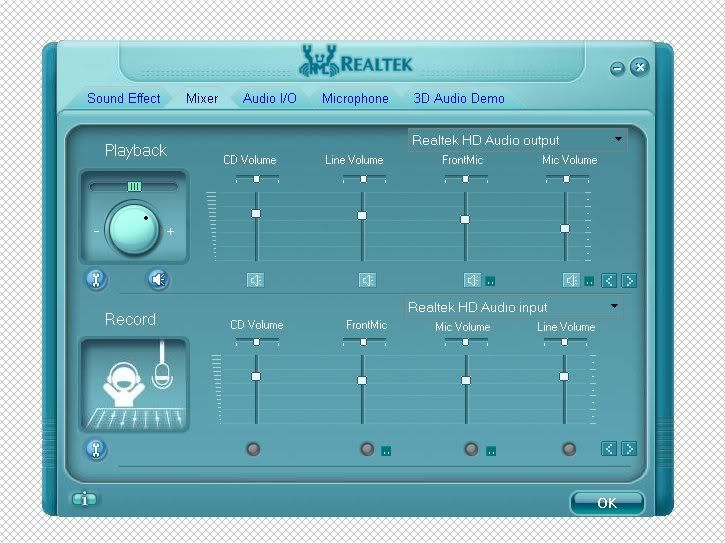725x543 pixels.
Task: Click Playback CD Volume vertical slider handle
Action: point(256,213)
